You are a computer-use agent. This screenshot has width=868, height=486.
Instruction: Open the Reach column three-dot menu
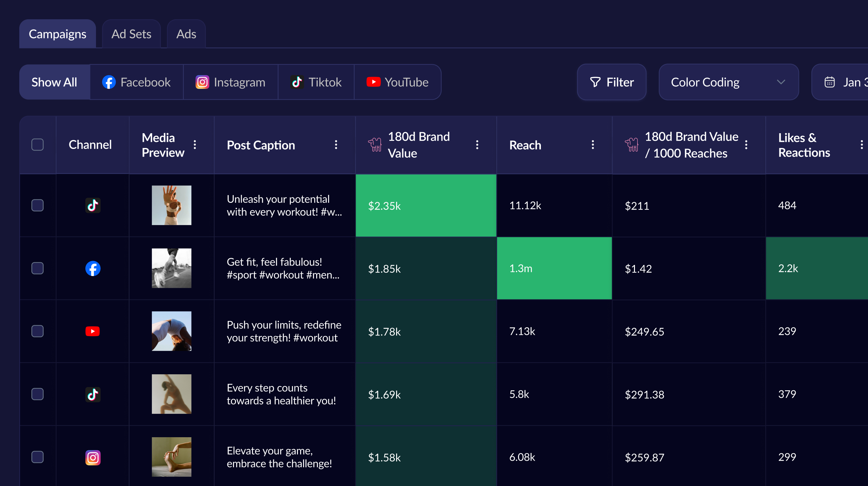point(593,145)
